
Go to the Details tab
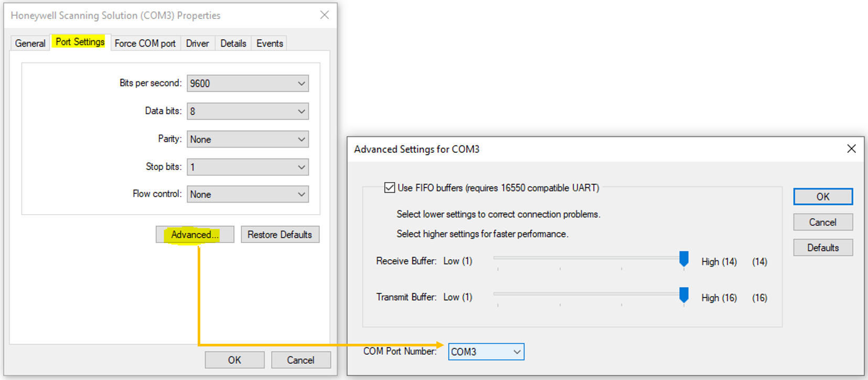(233, 44)
